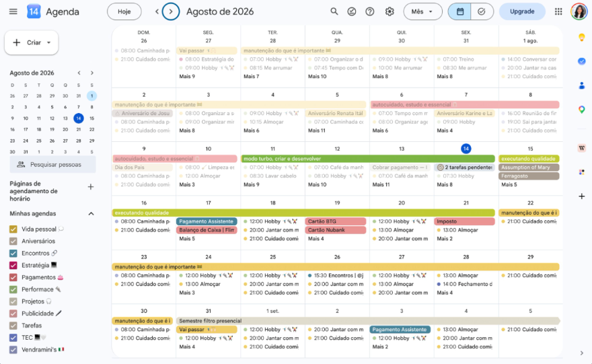Open the Mês view dropdown
Screen dimensions: 592x364
[422, 11]
